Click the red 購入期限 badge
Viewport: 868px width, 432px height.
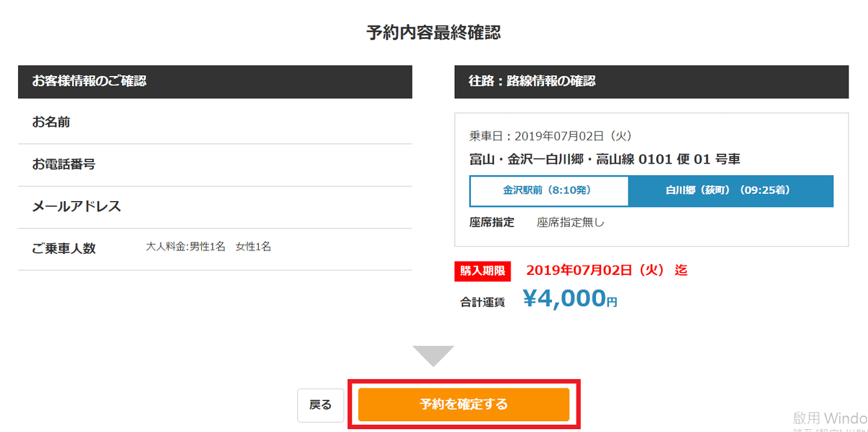(482, 271)
